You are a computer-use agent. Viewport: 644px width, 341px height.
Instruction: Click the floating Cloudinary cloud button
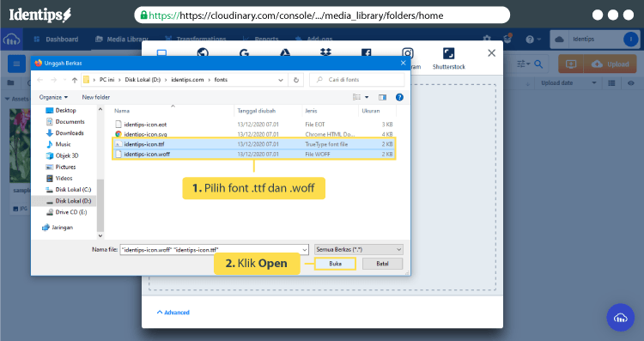(620, 317)
